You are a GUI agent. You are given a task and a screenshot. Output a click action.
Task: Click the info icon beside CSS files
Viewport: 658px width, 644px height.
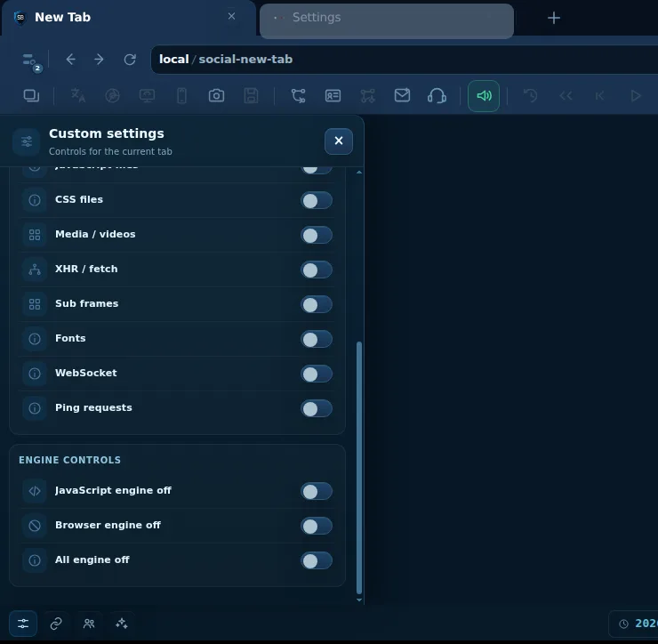click(35, 200)
